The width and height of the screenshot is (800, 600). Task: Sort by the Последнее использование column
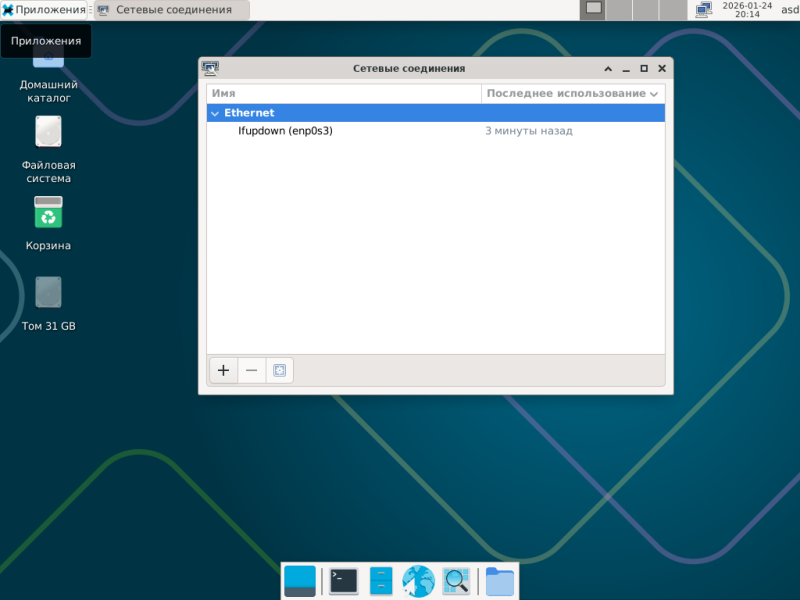[573, 93]
